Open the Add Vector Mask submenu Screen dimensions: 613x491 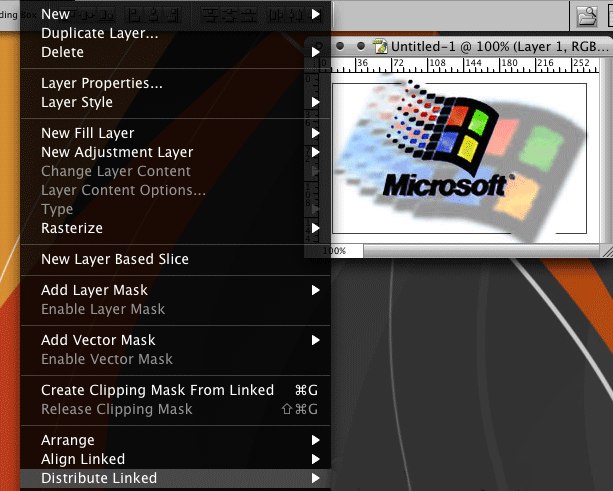[x=175, y=340]
